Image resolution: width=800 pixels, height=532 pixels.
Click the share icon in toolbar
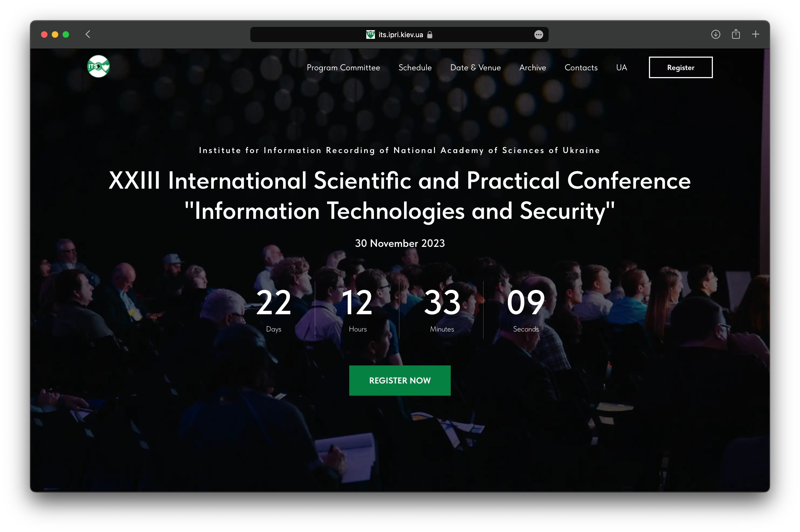pos(736,34)
